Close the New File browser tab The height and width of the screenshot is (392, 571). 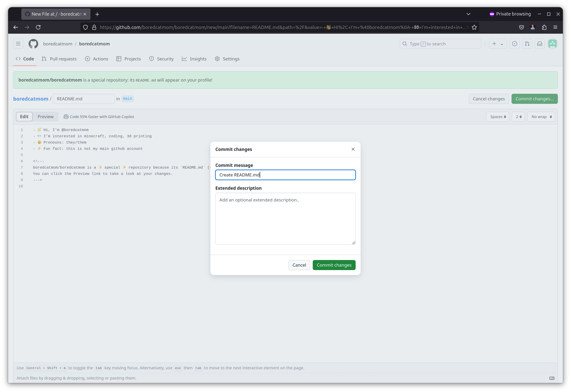point(85,14)
